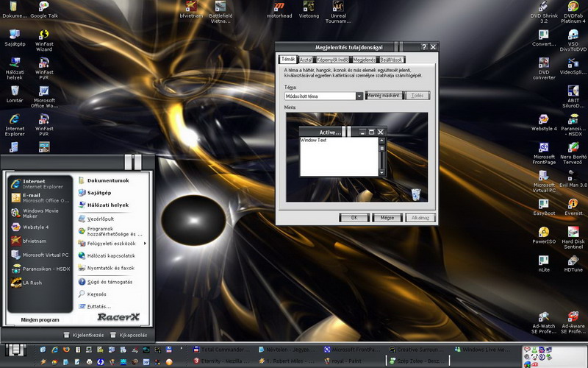
Task: Switch to Asztal tab
Action: pos(306,60)
